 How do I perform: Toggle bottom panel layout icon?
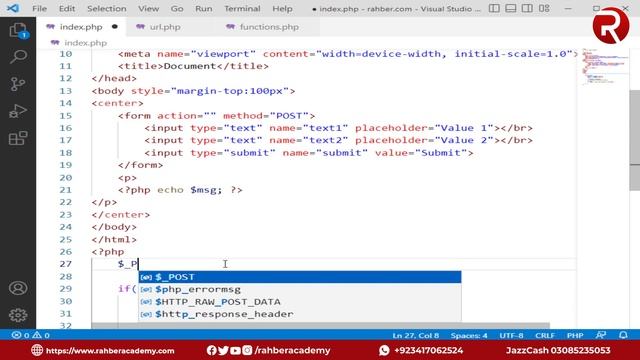coord(511,8)
